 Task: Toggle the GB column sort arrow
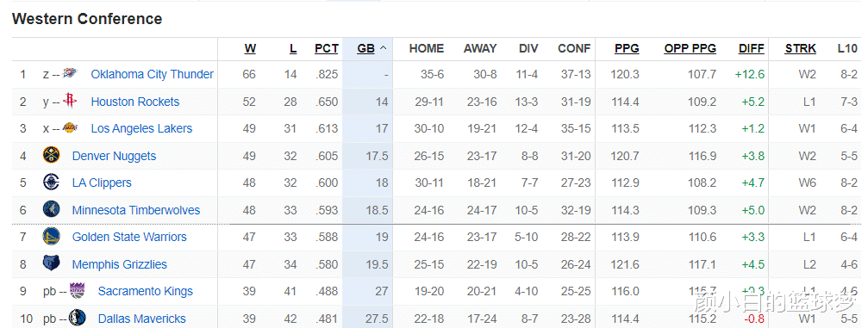tap(383, 49)
